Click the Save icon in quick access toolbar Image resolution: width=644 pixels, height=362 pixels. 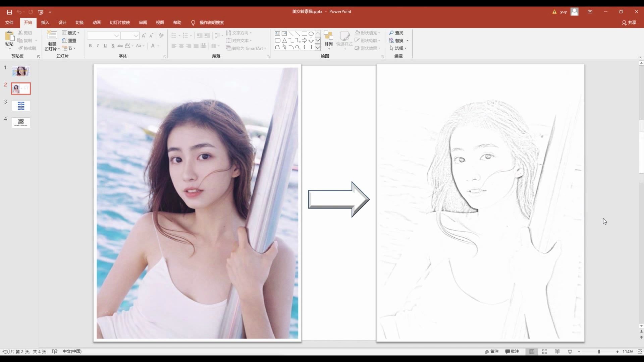click(9, 12)
